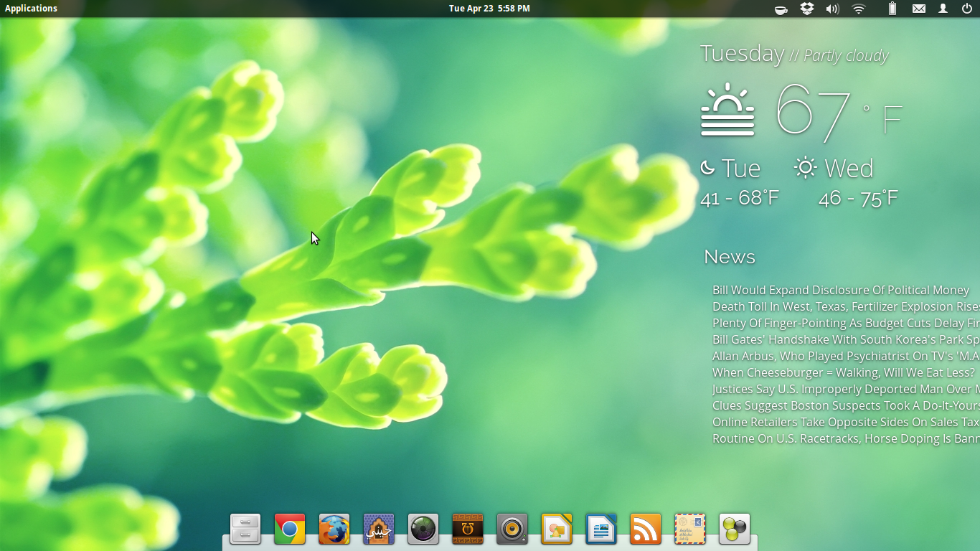Open LibreOffice Writer from the dock
This screenshot has height=551, width=980.
(601, 529)
